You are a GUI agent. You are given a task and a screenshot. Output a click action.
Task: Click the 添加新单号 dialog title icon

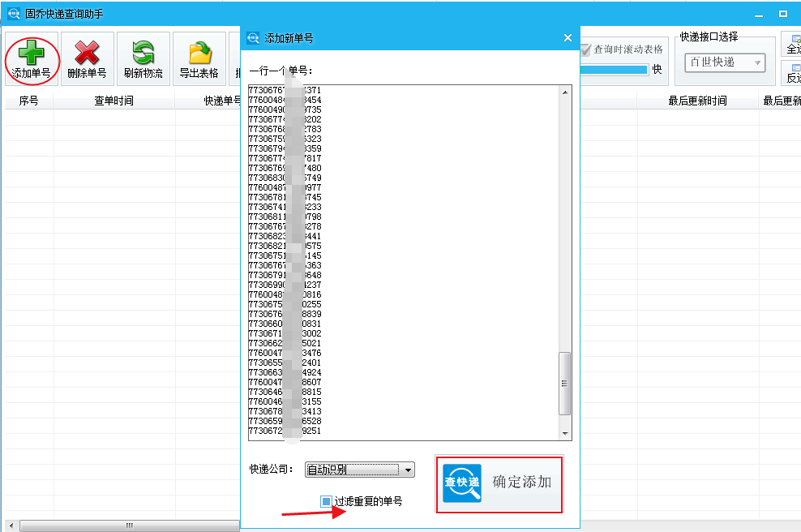coord(254,38)
